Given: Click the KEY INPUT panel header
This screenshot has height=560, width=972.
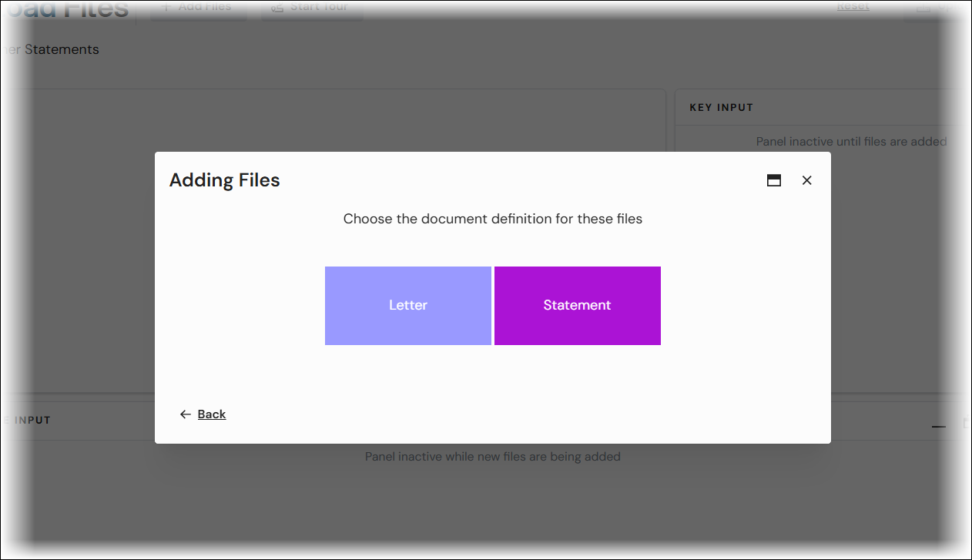Looking at the screenshot, I should tap(721, 108).
